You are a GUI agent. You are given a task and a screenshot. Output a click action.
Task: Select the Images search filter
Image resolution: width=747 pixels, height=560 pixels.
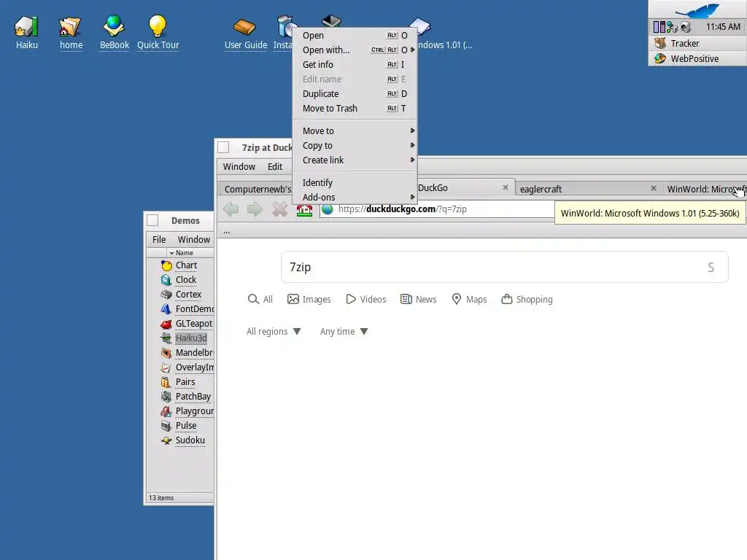[309, 299]
